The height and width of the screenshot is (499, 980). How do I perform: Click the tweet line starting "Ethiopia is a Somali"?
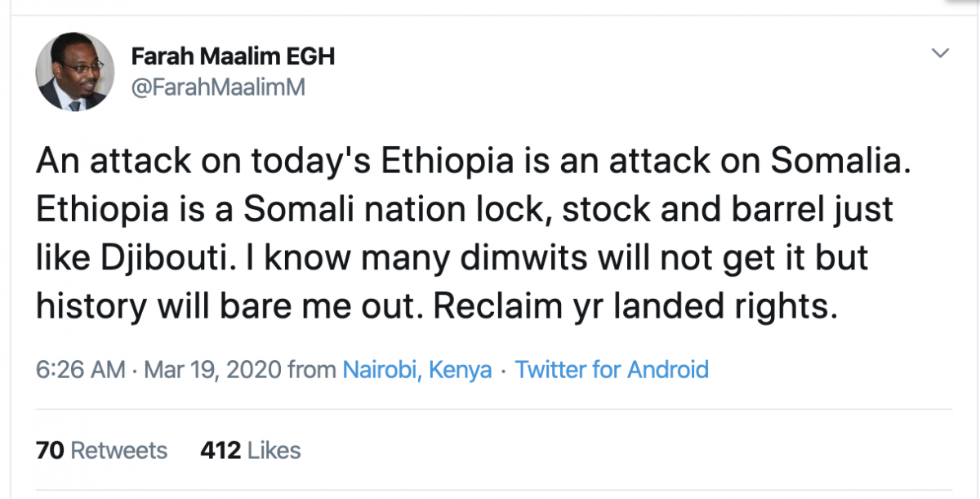tap(465, 210)
